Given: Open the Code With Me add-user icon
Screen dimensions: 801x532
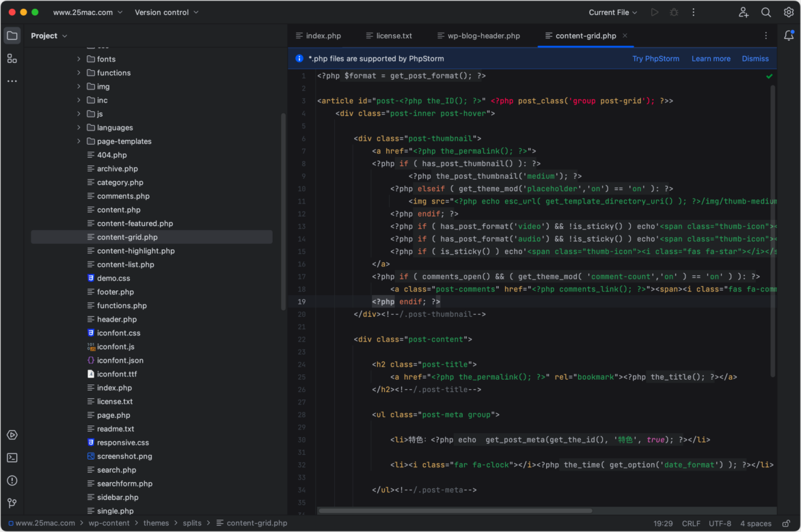Looking at the screenshot, I should pos(744,12).
